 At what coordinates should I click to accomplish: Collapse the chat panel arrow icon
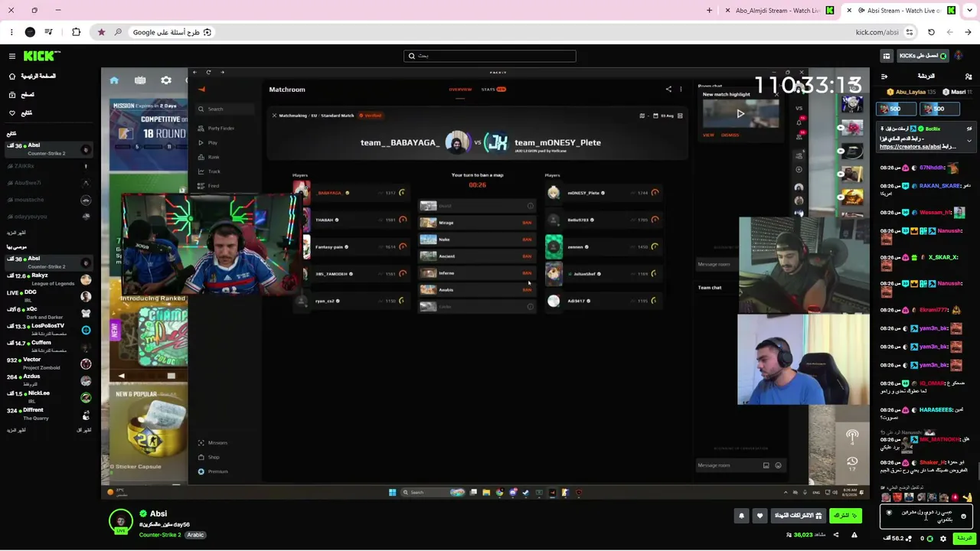point(884,77)
